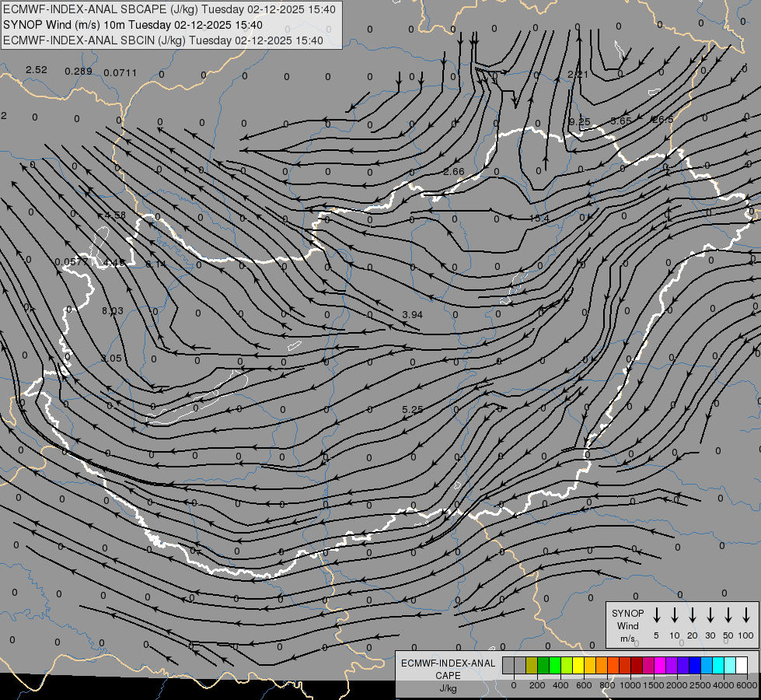Select the SYNOP Wind 10m header line
The width and height of the screenshot is (761, 700).
click(132, 25)
